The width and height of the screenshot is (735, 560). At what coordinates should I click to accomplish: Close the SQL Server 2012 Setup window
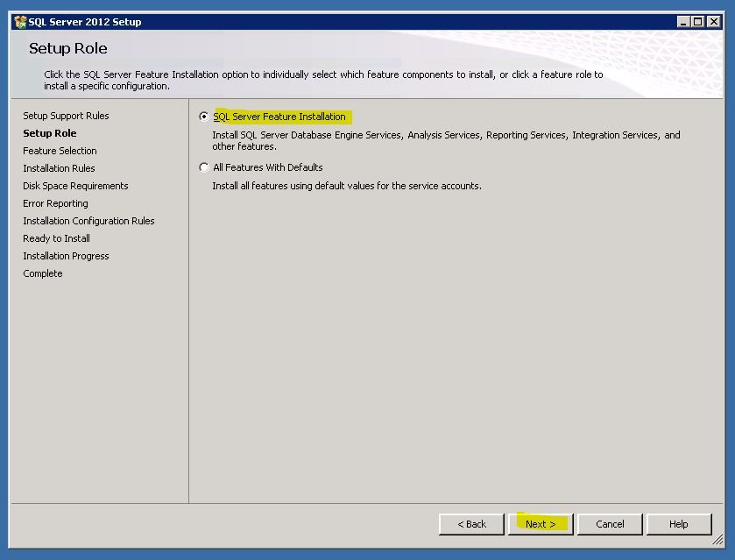point(714,22)
